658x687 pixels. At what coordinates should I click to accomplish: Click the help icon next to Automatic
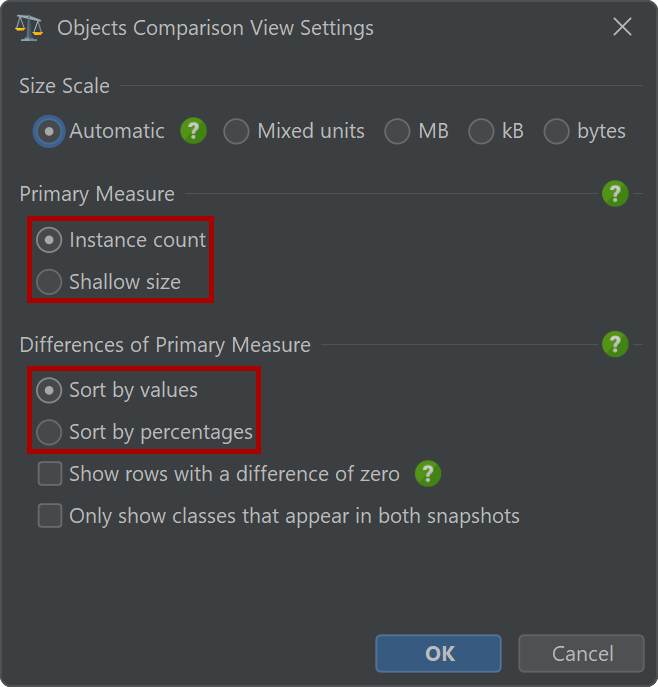193,131
